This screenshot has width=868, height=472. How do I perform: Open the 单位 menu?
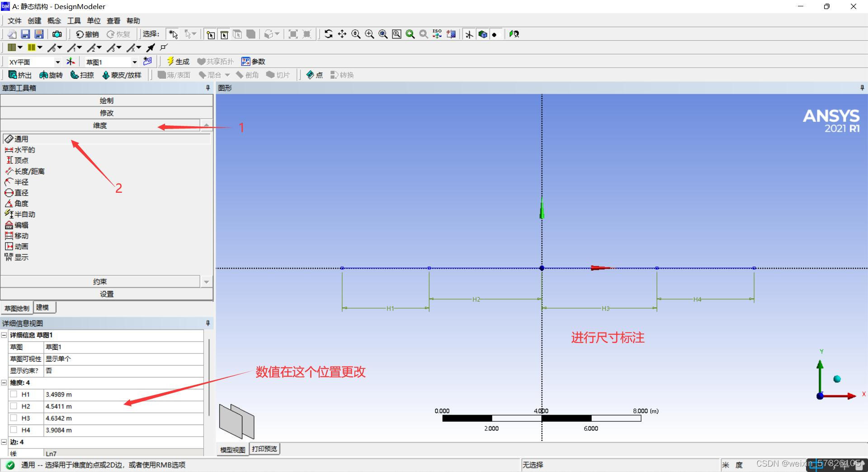[94, 21]
